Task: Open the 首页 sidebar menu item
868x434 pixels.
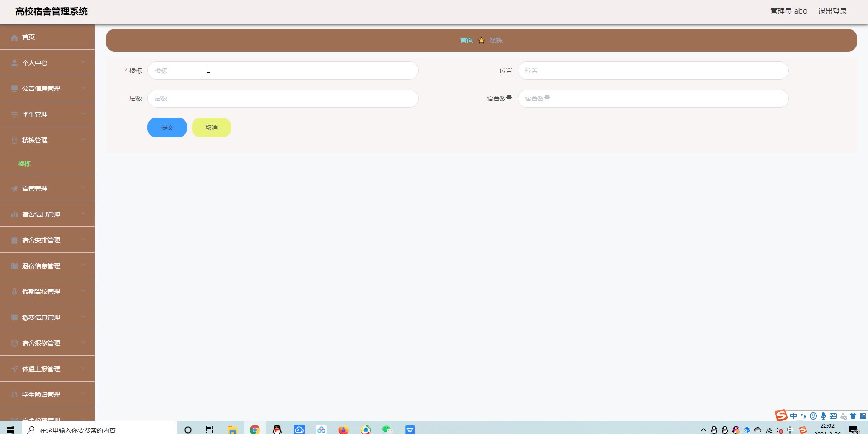Action: point(47,37)
